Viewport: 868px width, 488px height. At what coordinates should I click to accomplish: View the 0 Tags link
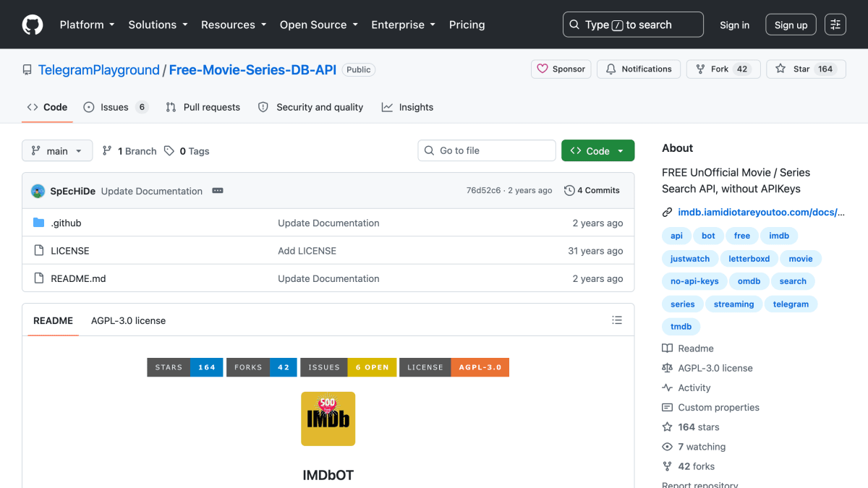coord(187,151)
